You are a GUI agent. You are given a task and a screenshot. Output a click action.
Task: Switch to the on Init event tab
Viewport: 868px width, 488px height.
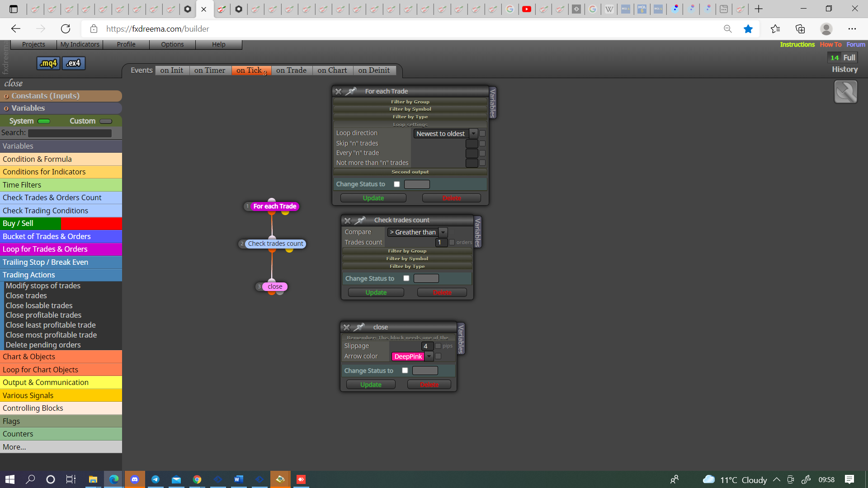tap(172, 70)
